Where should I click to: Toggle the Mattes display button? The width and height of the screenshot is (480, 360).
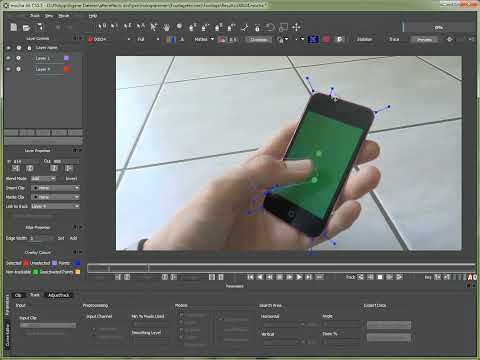[201, 39]
